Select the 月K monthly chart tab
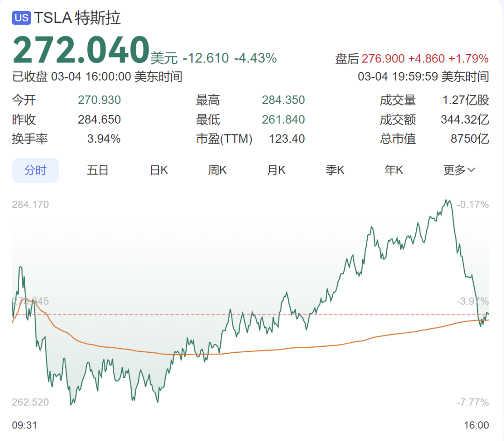 click(276, 170)
